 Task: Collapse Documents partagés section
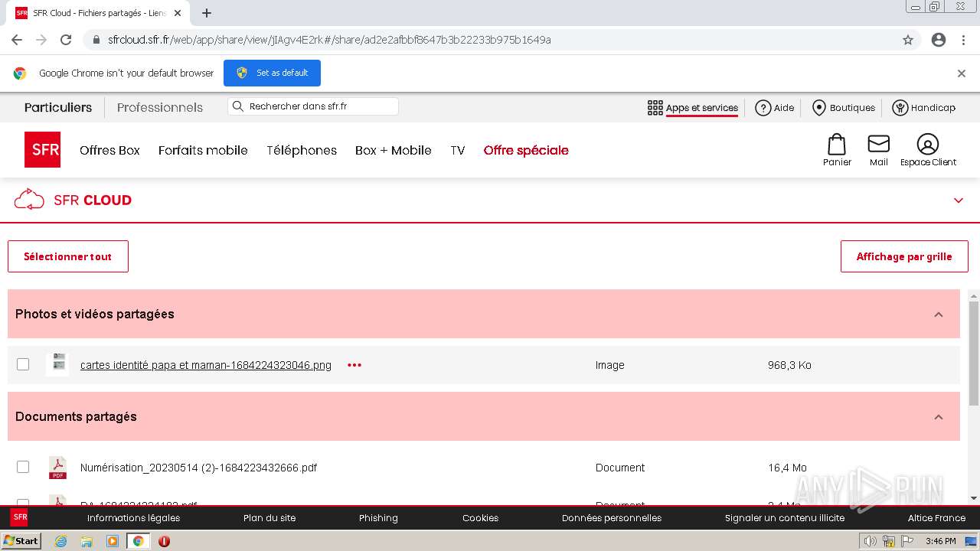pyautogui.click(x=939, y=417)
